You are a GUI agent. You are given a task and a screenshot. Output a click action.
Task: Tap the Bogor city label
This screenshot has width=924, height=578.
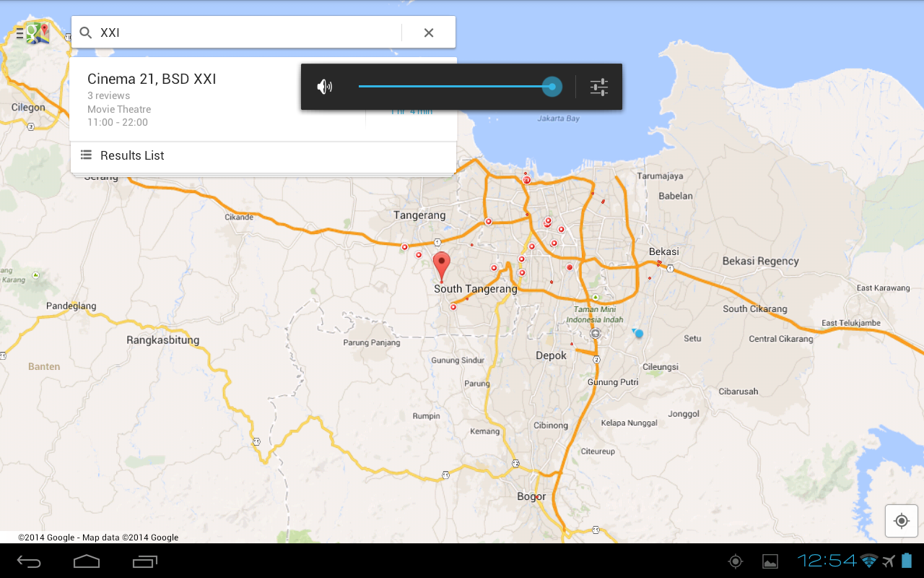click(x=531, y=496)
